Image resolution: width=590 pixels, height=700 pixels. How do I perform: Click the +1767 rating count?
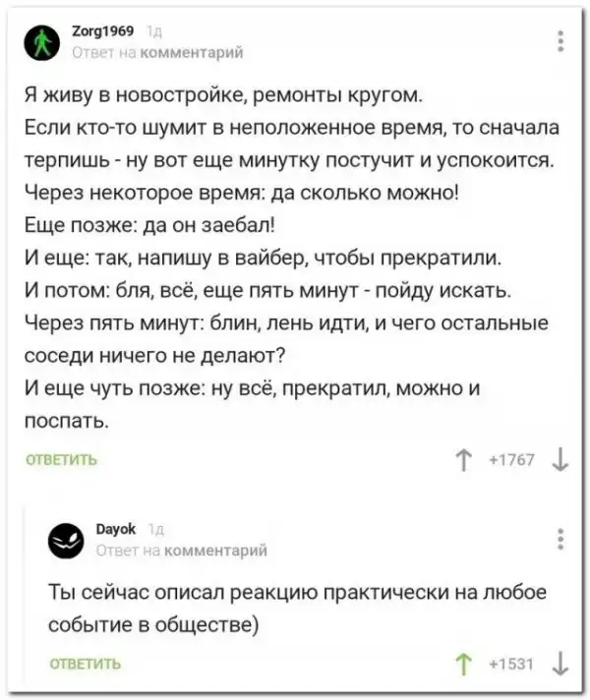pyautogui.click(x=512, y=460)
